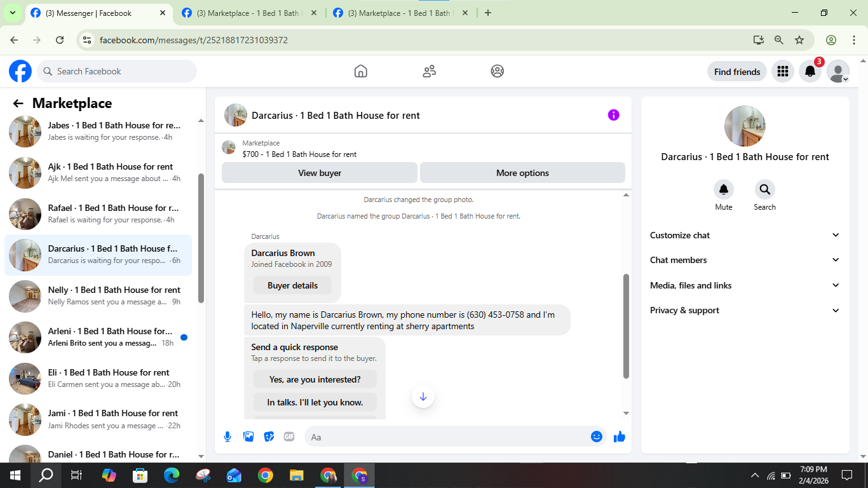This screenshot has width=868, height=488.
Task: Search within the Darcarius conversation
Action: 764,189
